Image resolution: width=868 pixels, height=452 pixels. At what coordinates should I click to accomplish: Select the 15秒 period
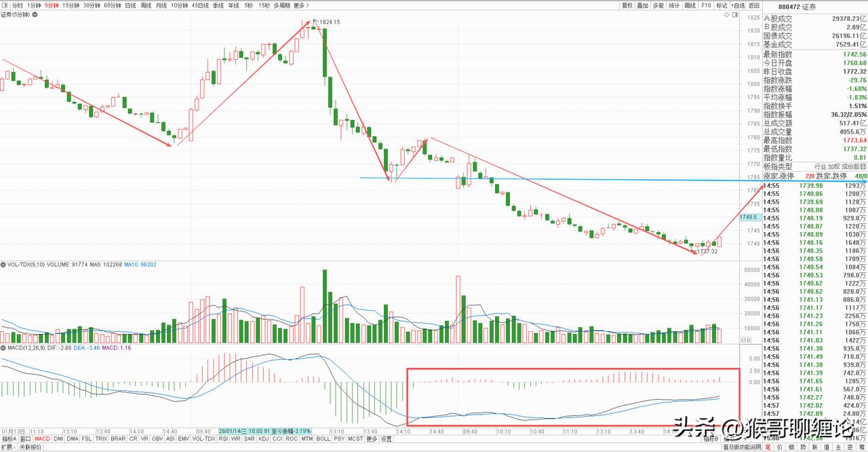click(x=264, y=5)
